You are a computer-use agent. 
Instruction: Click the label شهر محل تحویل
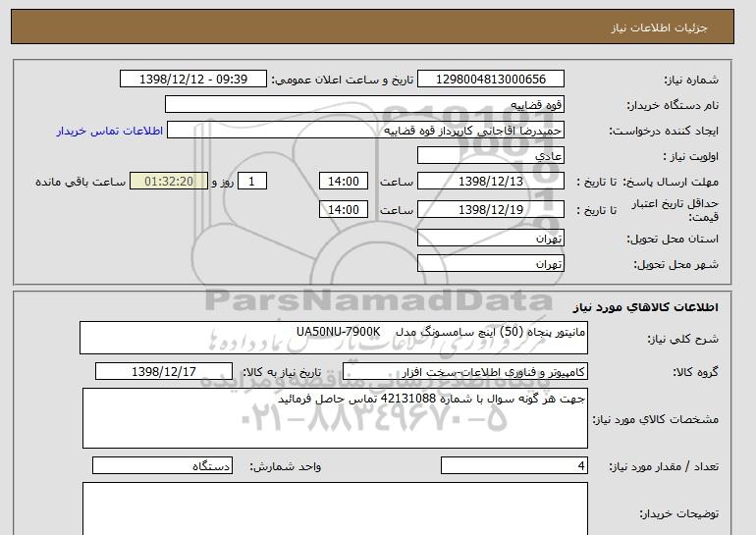coord(675,265)
